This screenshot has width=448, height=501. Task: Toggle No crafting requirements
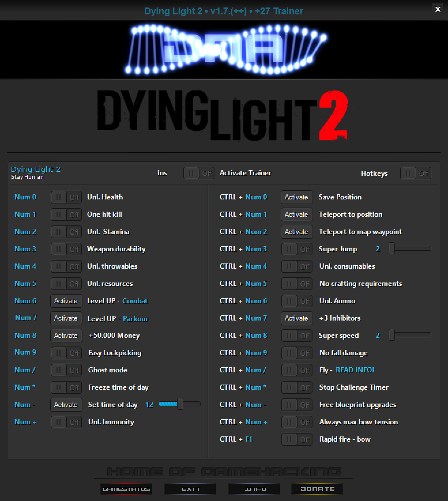(x=297, y=284)
